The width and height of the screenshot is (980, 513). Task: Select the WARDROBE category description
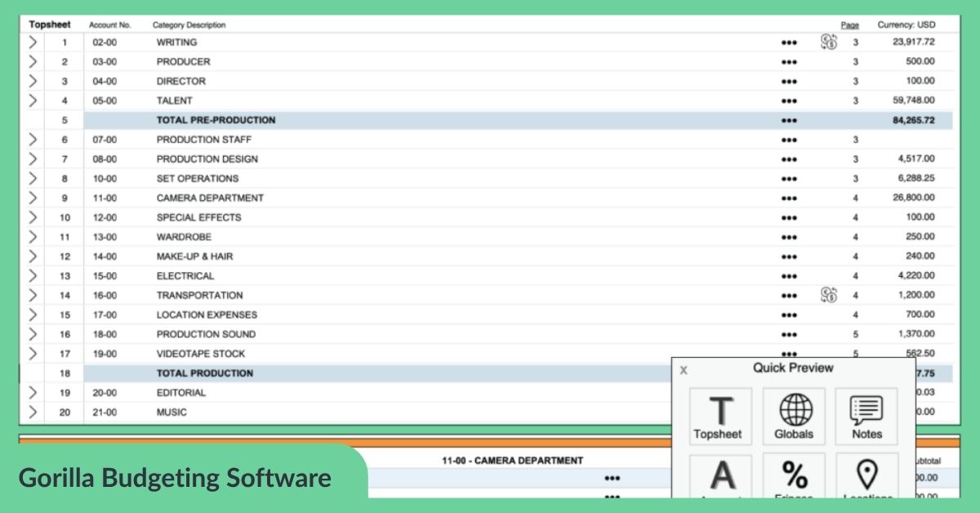pyautogui.click(x=184, y=237)
